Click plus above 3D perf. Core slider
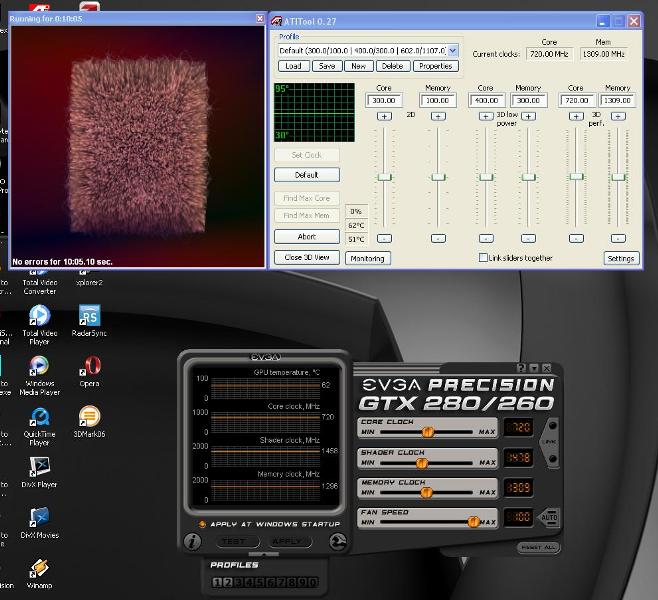658x600 pixels. point(576,116)
